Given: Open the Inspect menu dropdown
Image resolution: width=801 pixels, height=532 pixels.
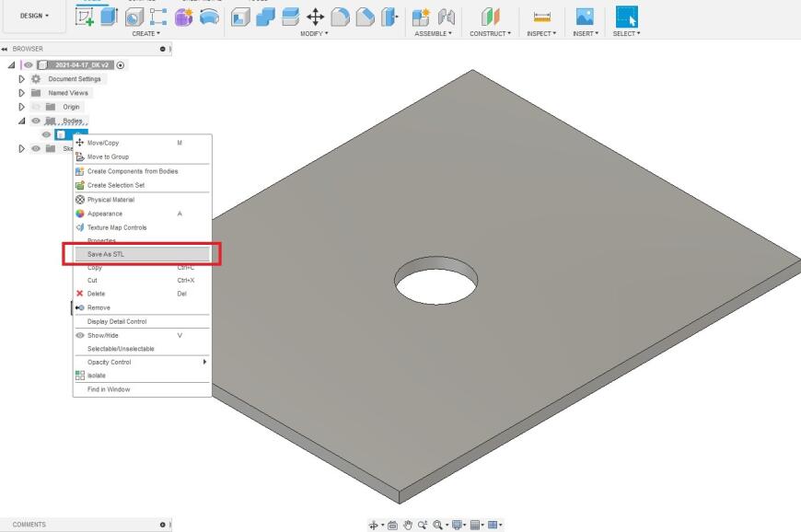Looking at the screenshot, I should click(x=541, y=33).
